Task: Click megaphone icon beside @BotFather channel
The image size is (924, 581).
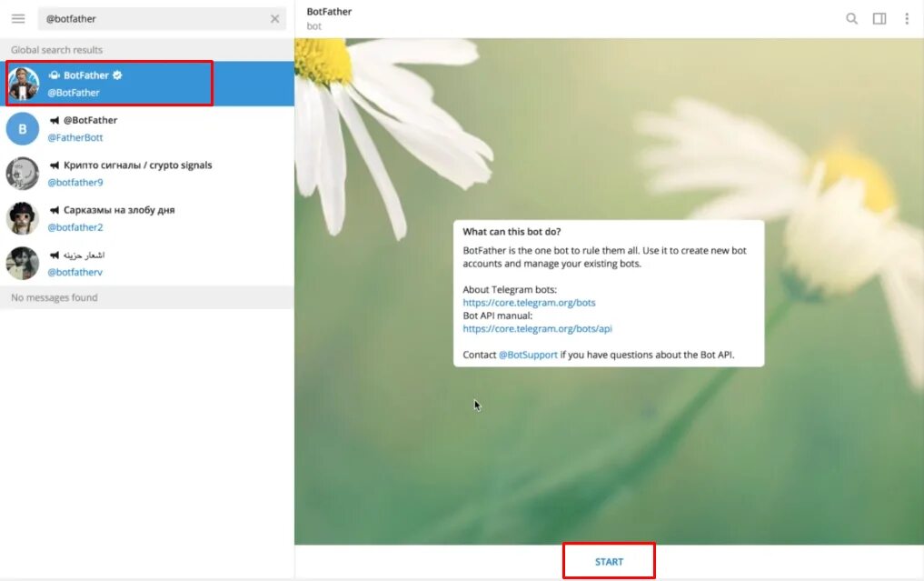Action: (55, 120)
